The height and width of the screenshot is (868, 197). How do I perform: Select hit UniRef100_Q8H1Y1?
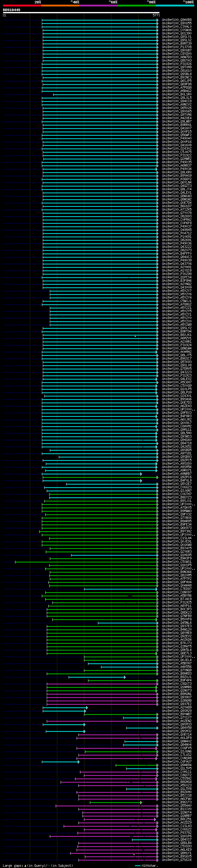coord(177,853)
